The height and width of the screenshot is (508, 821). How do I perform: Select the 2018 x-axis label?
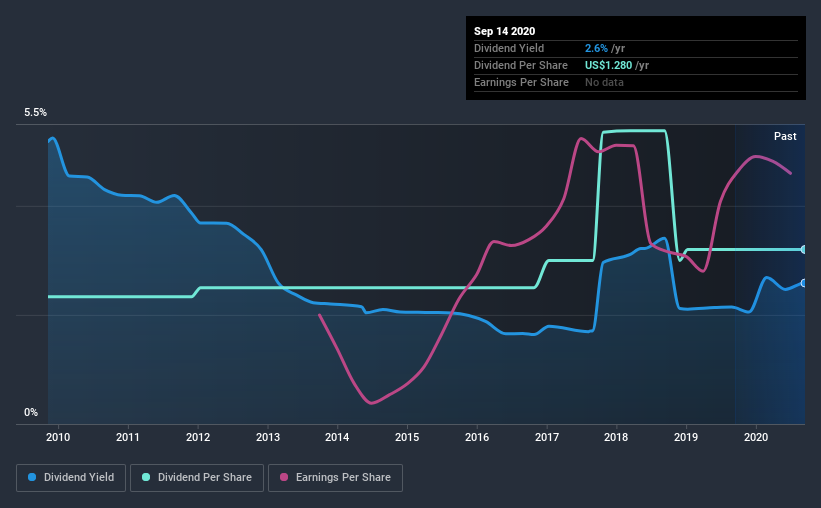(x=616, y=437)
